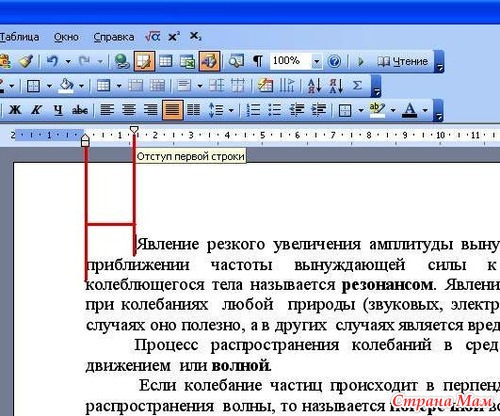The width and height of the screenshot is (500, 416).
Task: Click the Чтение reading mode button
Action: click(402, 61)
